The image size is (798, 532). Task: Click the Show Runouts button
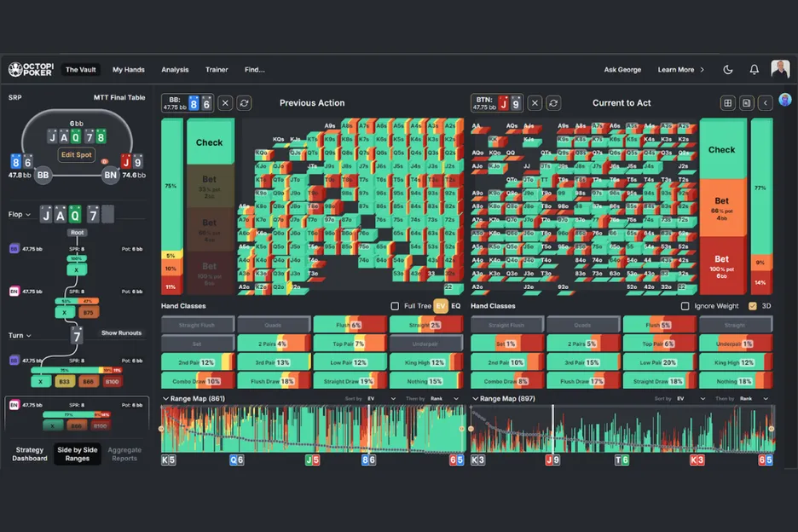pyautogui.click(x=121, y=333)
